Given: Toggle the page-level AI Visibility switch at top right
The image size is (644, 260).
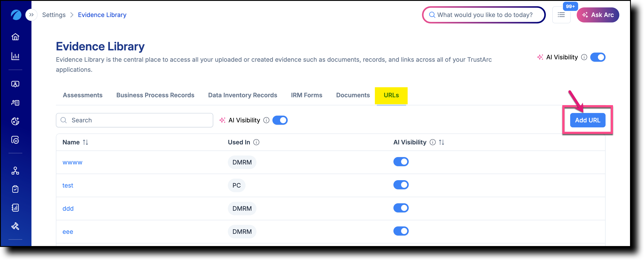Looking at the screenshot, I should click(x=598, y=57).
